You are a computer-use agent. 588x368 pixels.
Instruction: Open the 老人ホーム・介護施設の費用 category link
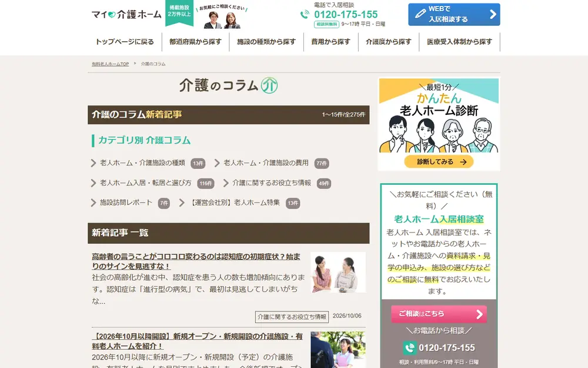(x=266, y=163)
